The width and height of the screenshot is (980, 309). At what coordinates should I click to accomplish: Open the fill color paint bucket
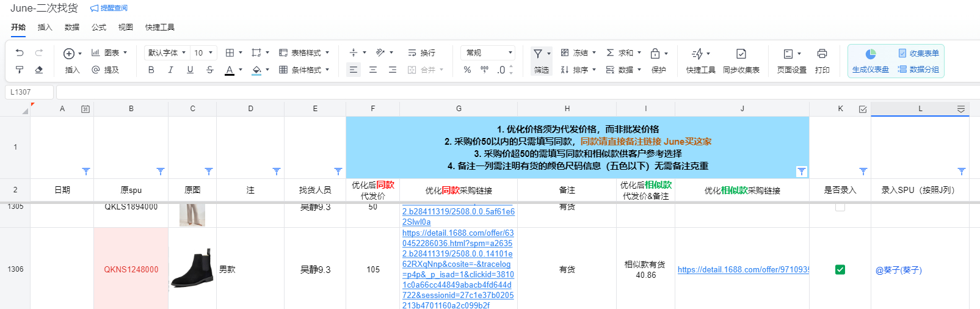(x=257, y=70)
